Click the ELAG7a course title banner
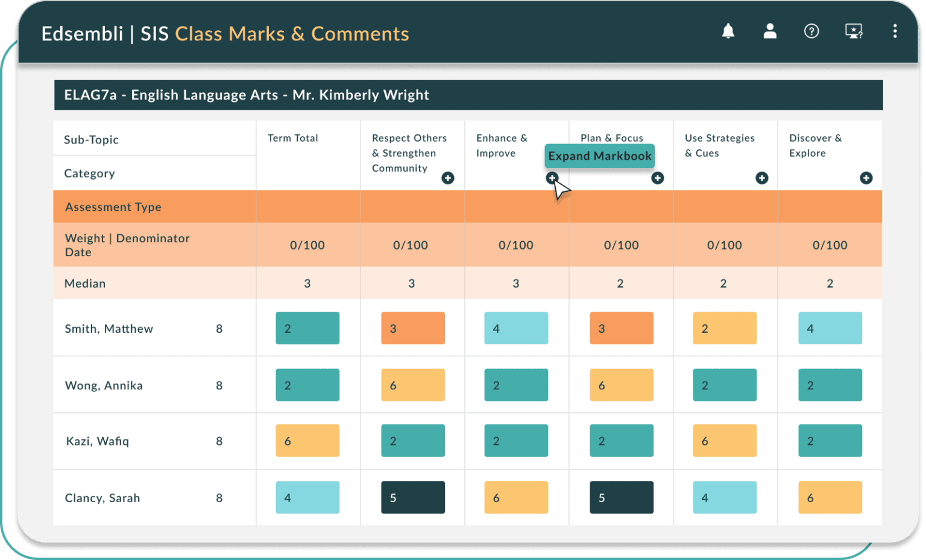 (245, 95)
